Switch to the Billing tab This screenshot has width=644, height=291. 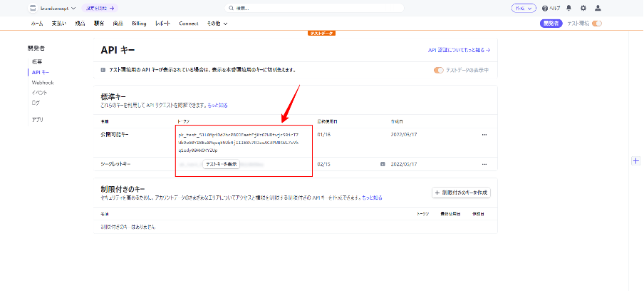(x=139, y=24)
